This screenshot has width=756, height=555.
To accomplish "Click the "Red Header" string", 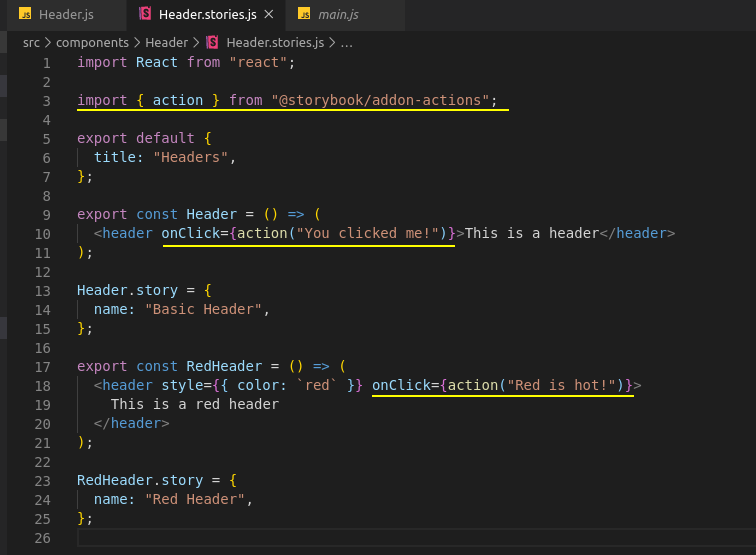I will pyautogui.click(x=195, y=499).
